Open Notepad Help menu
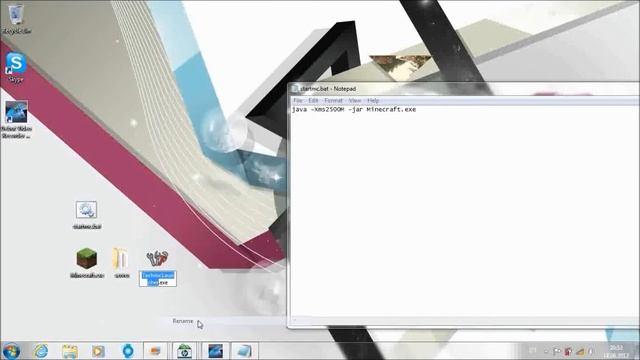 coord(373,100)
